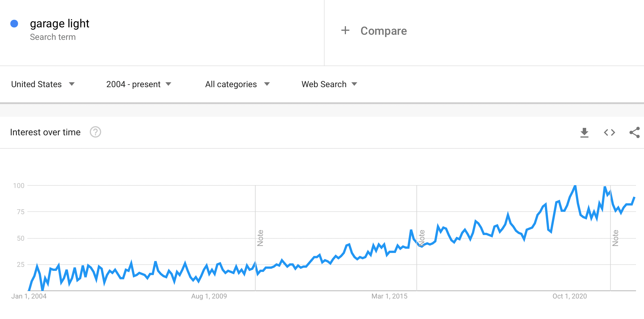Image resolution: width=644 pixels, height=319 pixels.
Task: Click the share icon
Action: (635, 132)
